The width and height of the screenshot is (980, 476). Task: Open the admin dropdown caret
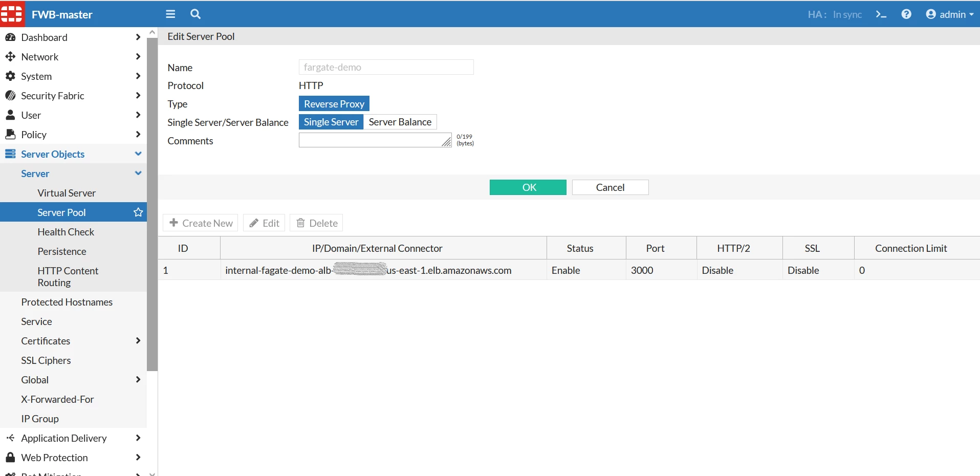[971, 15]
